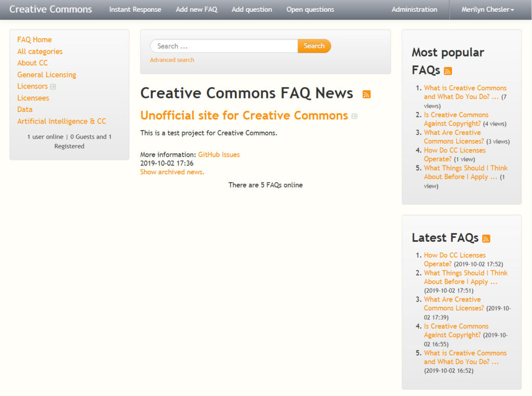The height and width of the screenshot is (396, 532).
Task: Click the RSS icon beside Creative Commons FAQ News
Action: coord(366,94)
